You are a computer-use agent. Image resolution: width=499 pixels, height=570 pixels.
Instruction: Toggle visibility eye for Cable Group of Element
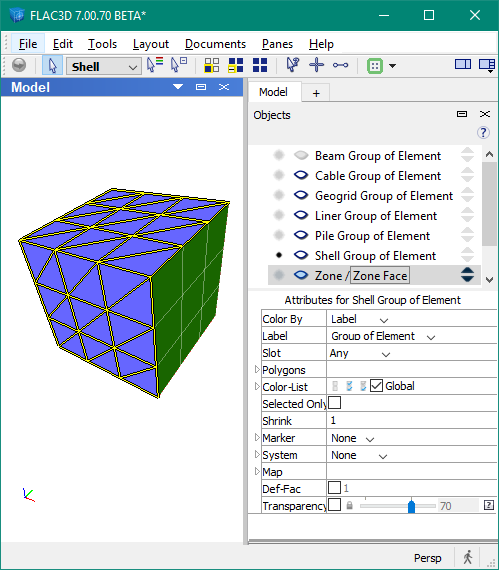point(301,176)
